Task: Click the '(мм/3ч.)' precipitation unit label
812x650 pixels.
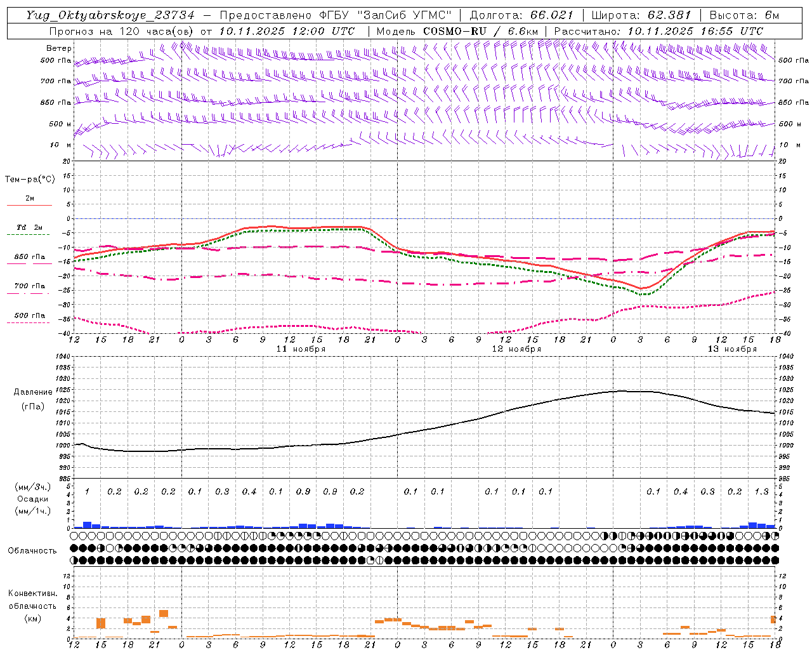Action: 33,487
